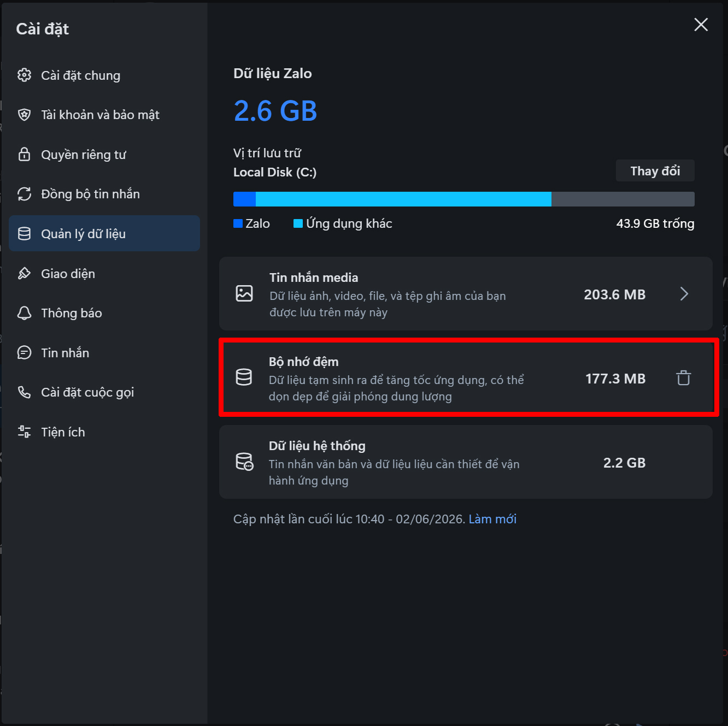Click the Thay đổi storage location button
The height and width of the screenshot is (726, 728).
pos(655,170)
